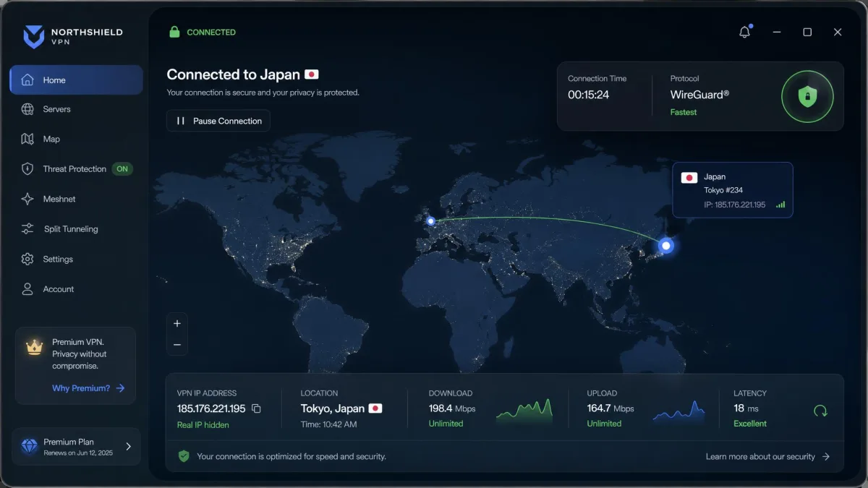
Task: Click the 164.7 Mbps upload value
Action: click(610, 408)
